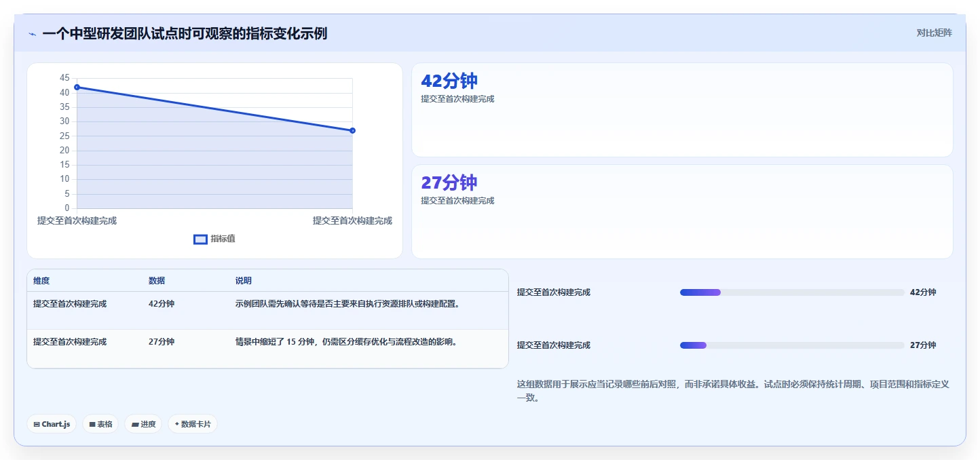Click the 指标值 legend text under the chart
Screen dimensions: 980x460
223,239
